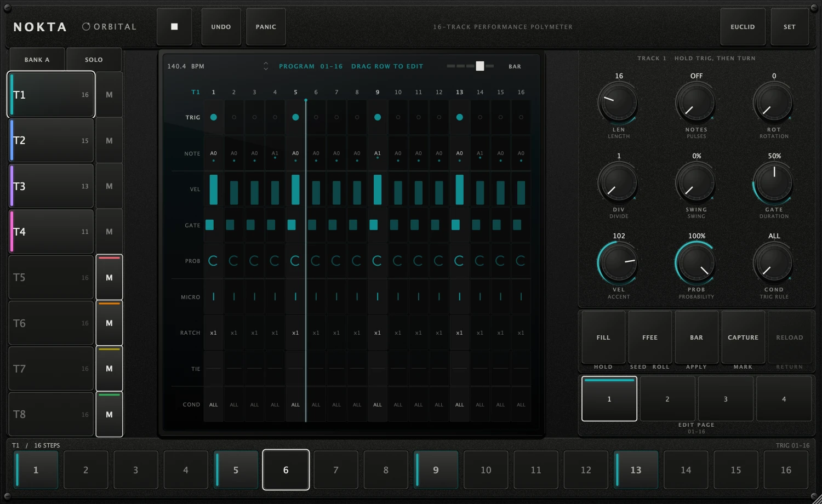Viewport: 822px width, 504px height.
Task: Switch to edit page 2
Action: [x=667, y=399]
